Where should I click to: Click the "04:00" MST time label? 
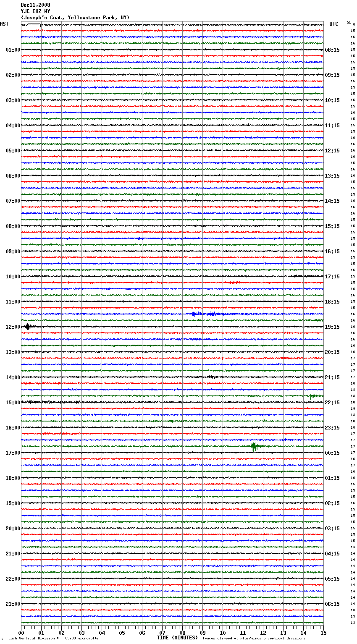pos(13,126)
